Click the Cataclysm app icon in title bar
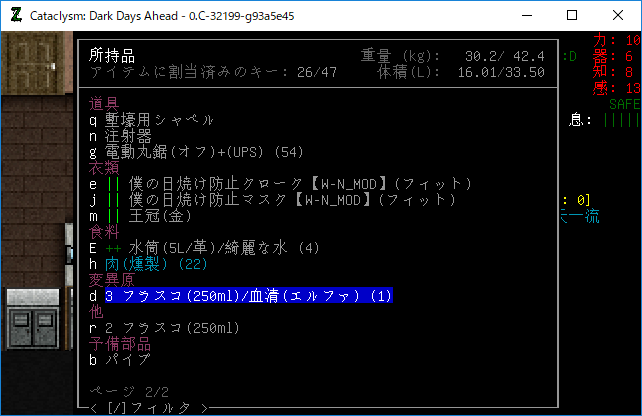 coord(14,15)
